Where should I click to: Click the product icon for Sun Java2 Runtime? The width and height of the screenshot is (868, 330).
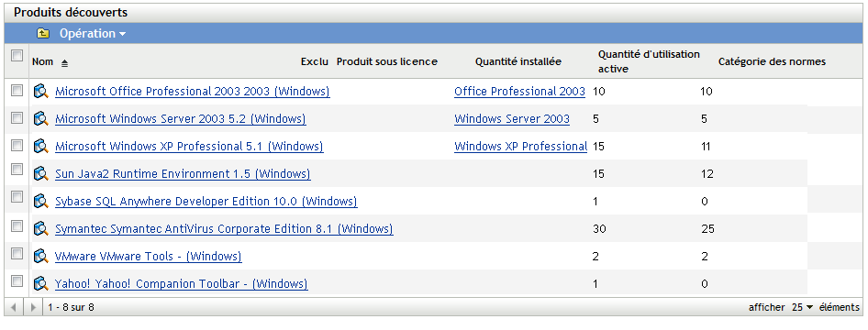(x=41, y=174)
